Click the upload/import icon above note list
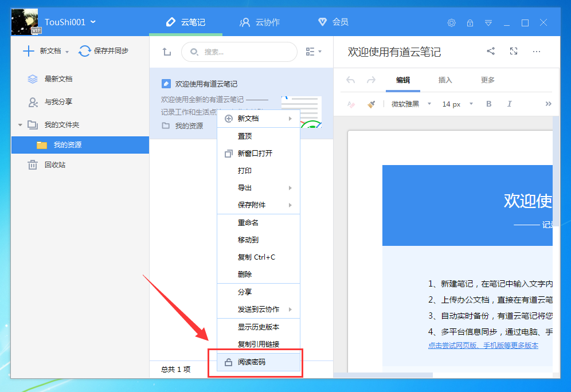Viewport: 571px width, 392px height. tap(166, 52)
